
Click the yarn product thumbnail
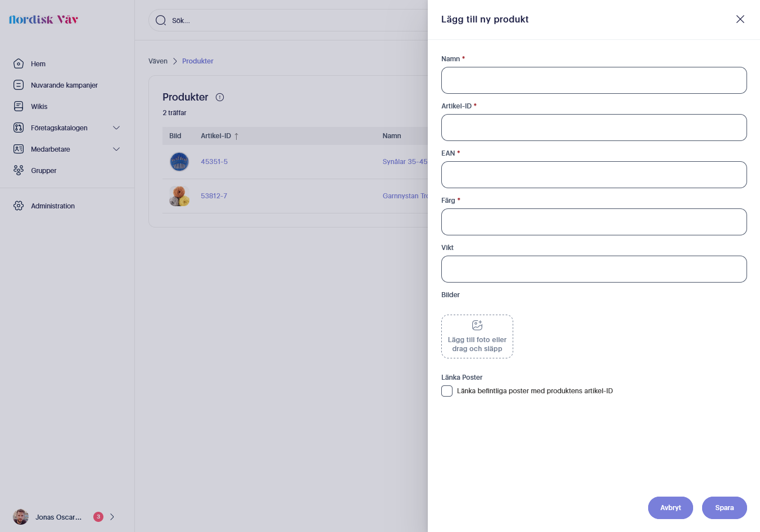click(x=179, y=196)
